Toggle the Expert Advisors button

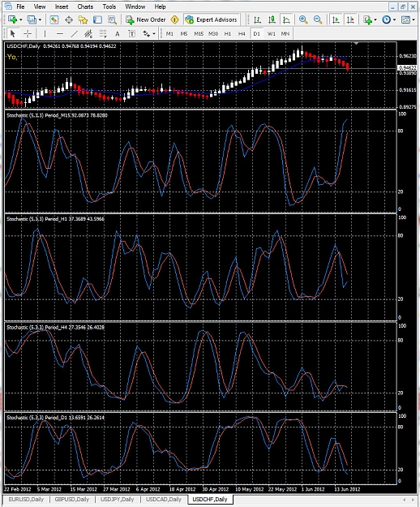coord(212,19)
